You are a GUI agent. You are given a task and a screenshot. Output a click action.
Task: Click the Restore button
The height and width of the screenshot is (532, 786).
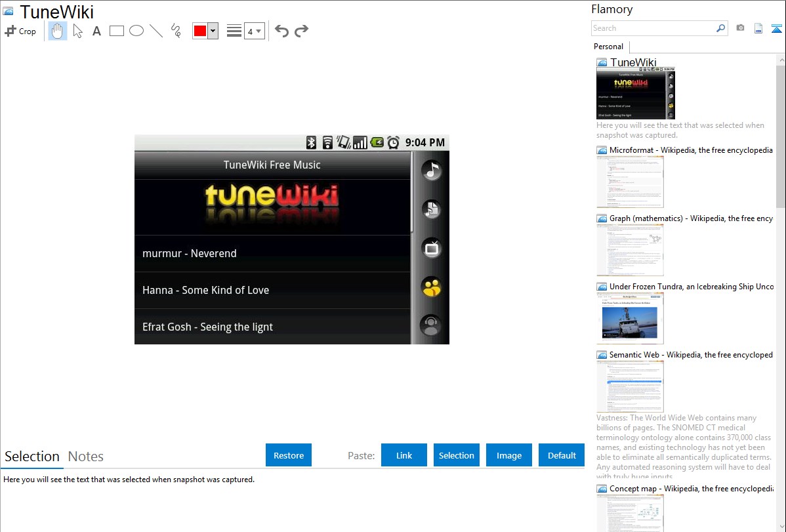(x=289, y=455)
